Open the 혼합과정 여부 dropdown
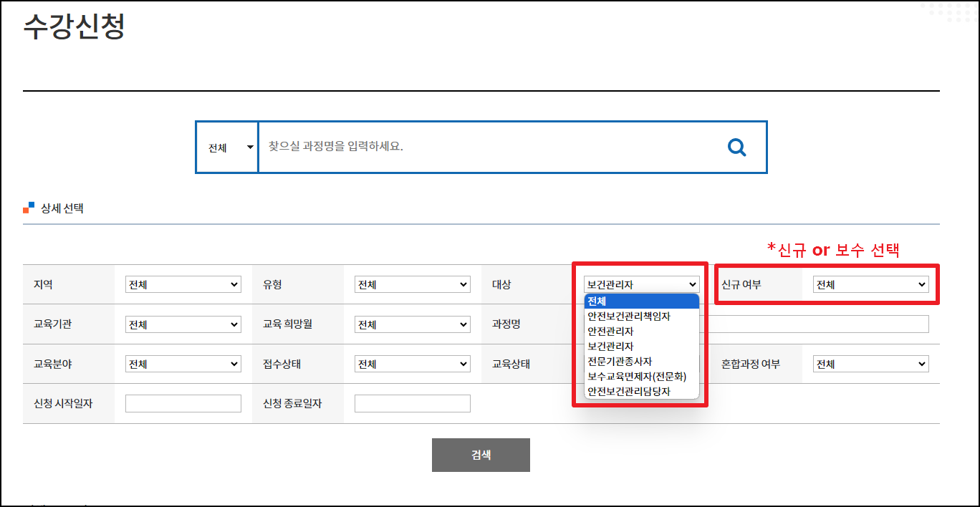The width and height of the screenshot is (980, 507). (871, 364)
